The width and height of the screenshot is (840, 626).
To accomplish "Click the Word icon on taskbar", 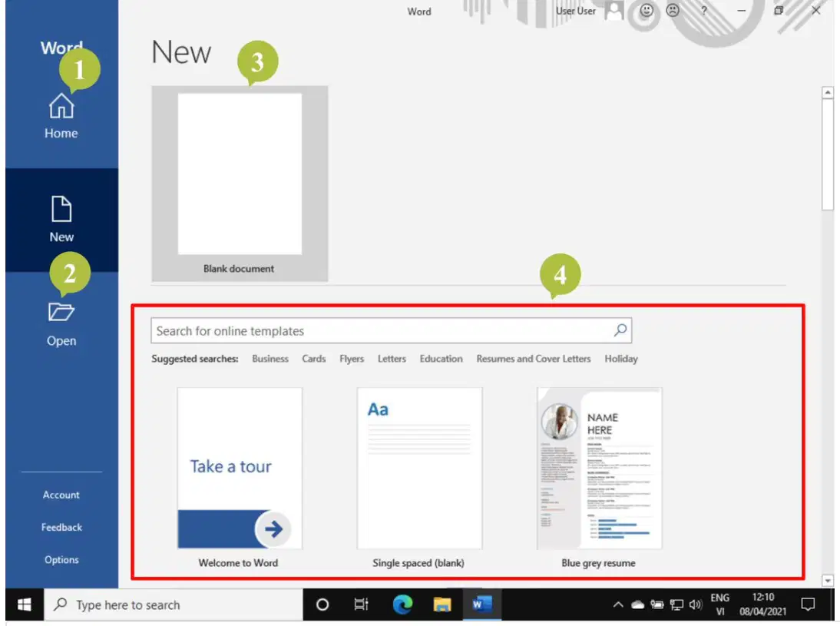I will point(481,604).
